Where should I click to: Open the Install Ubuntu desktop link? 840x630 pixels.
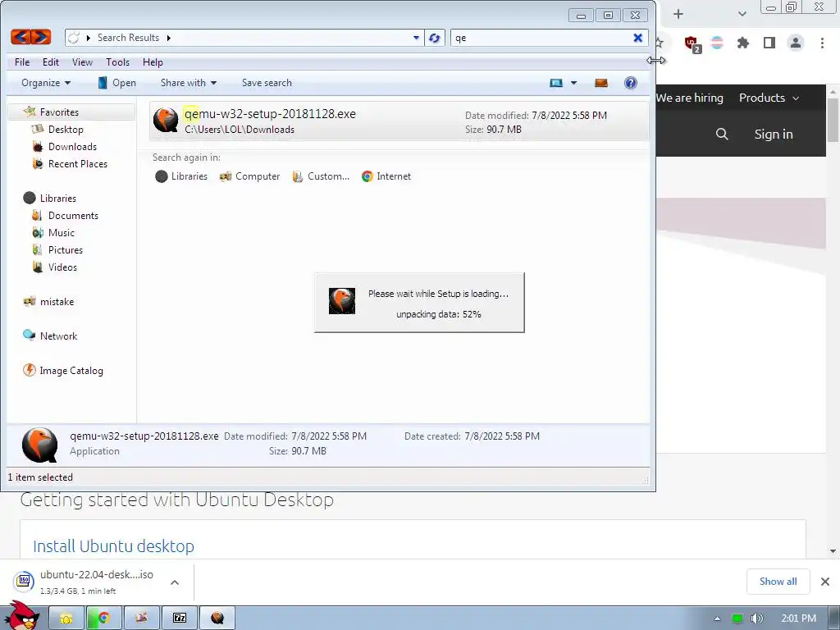point(113,546)
